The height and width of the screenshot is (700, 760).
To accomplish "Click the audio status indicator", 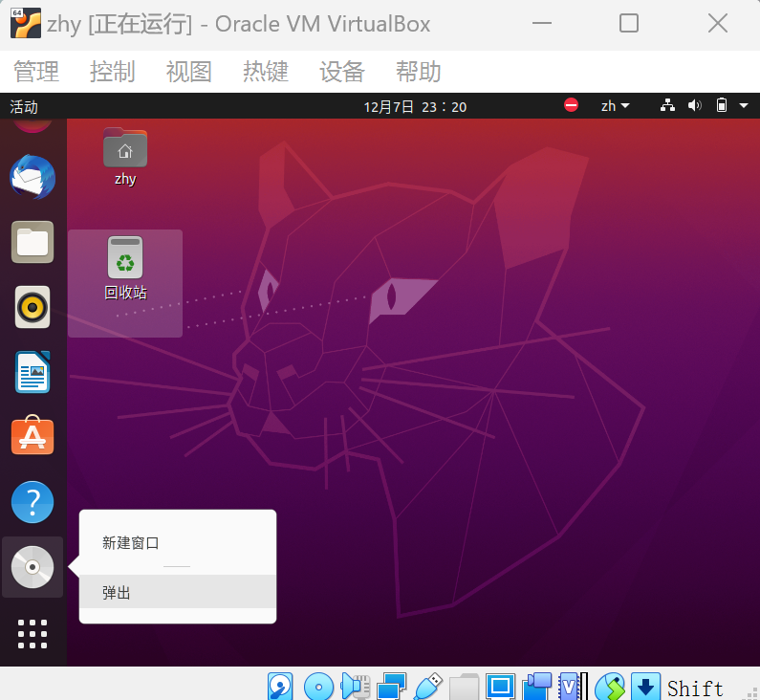I will tap(356, 687).
